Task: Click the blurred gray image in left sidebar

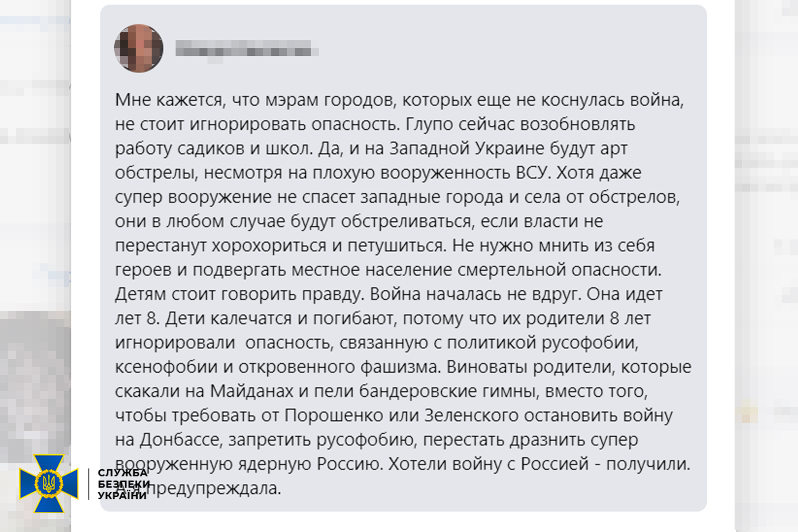Action: (x=35, y=386)
